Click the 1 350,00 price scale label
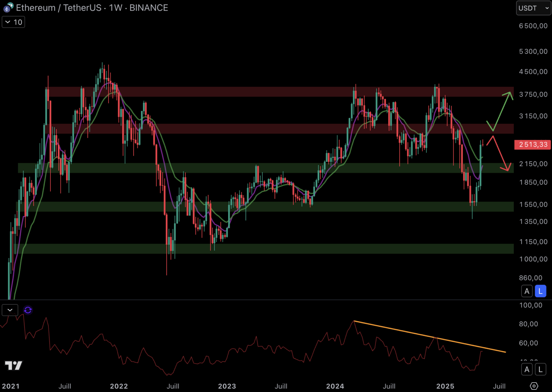Image resolution: width=552 pixels, height=392 pixels. (533, 221)
